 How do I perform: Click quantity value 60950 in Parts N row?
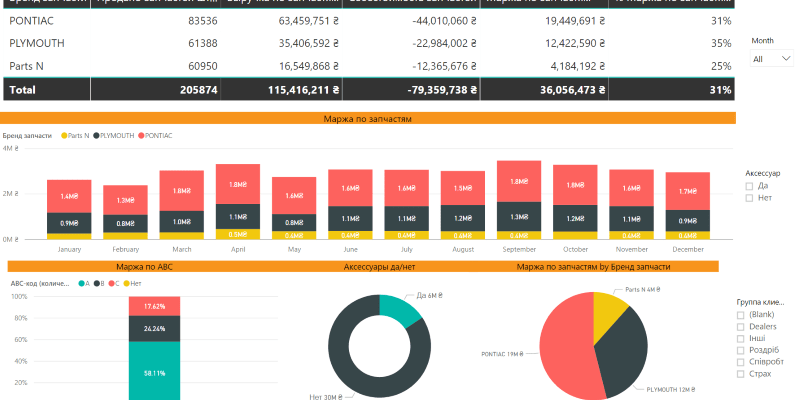click(x=203, y=66)
